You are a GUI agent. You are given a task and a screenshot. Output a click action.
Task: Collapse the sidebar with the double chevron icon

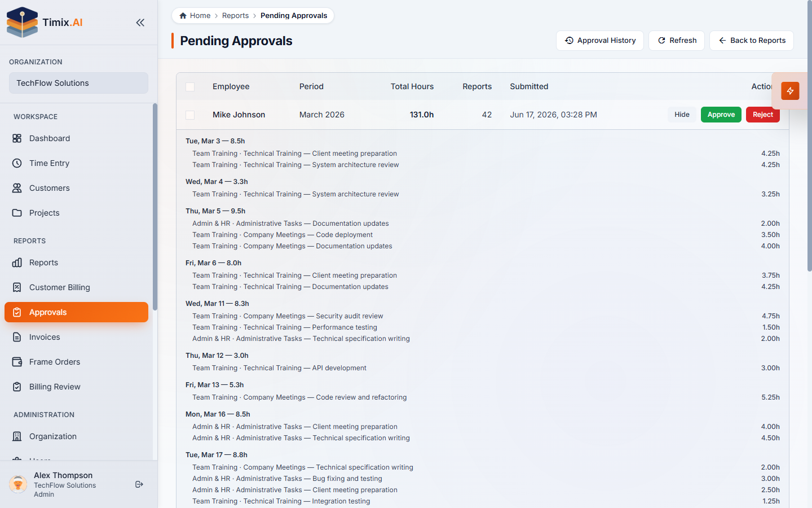tap(140, 23)
